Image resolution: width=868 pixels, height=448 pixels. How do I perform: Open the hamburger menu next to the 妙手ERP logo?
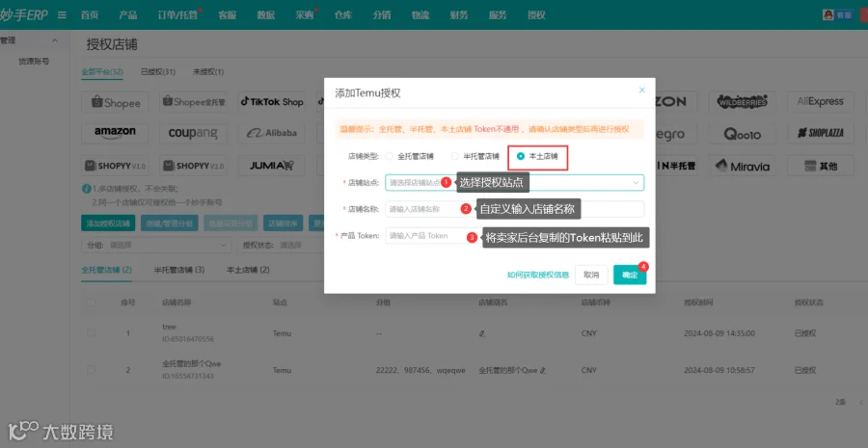(62, 15)
